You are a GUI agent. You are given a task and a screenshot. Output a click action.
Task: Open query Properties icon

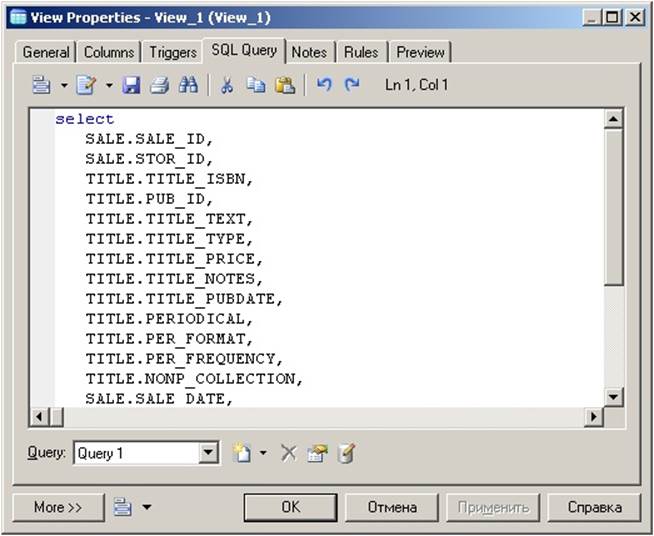click(317, 453)
